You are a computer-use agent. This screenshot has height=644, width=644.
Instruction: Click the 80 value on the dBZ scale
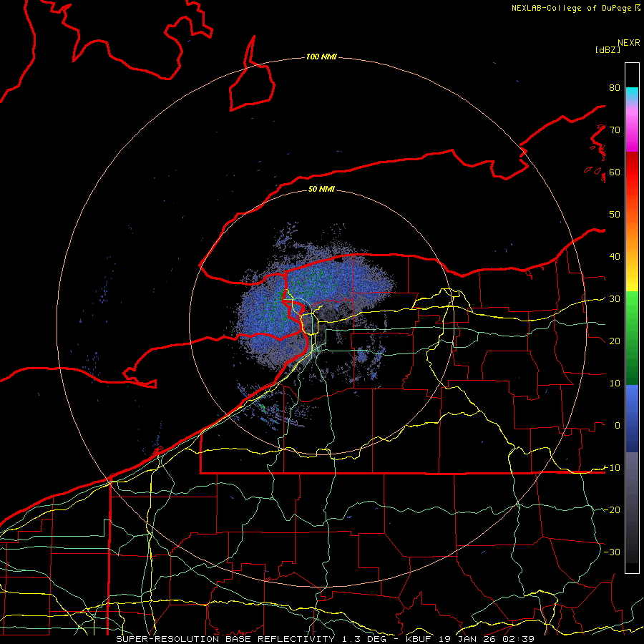coord(615,87)
